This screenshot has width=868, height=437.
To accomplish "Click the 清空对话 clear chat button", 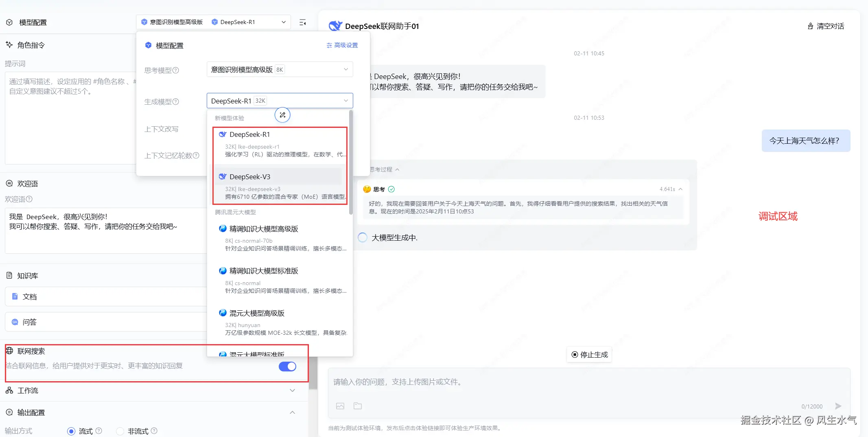I will coord(826,26).
